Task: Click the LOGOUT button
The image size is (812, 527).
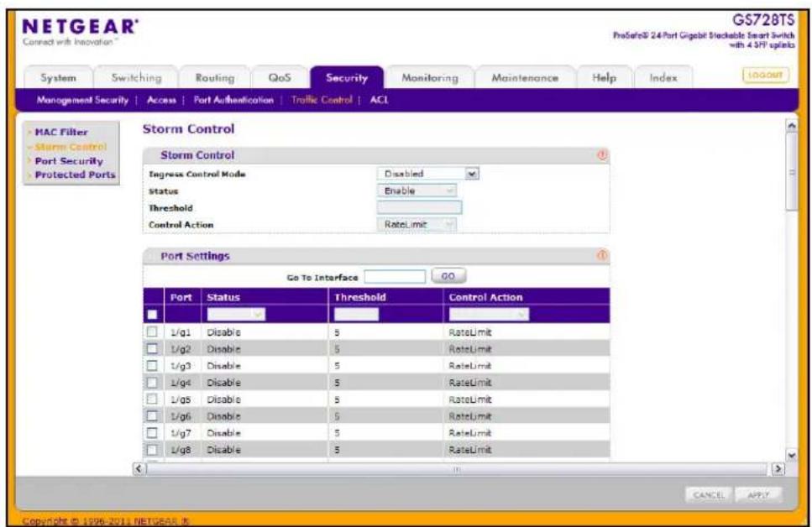Action: (x=765, y=75)
